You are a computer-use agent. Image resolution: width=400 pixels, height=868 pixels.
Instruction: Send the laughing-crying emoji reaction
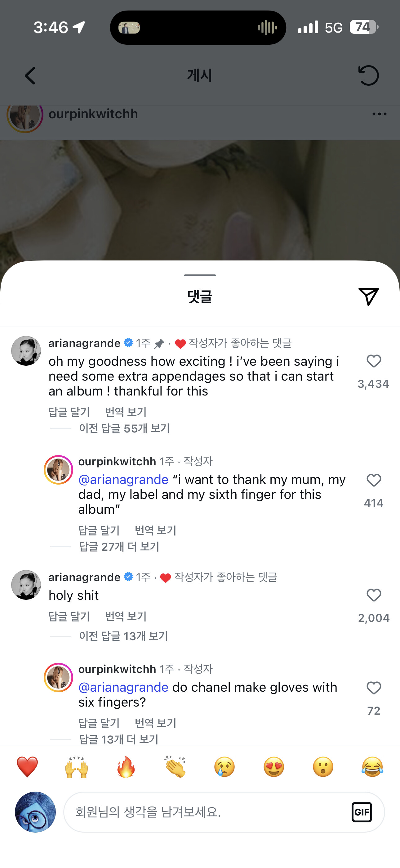(372, 767)
